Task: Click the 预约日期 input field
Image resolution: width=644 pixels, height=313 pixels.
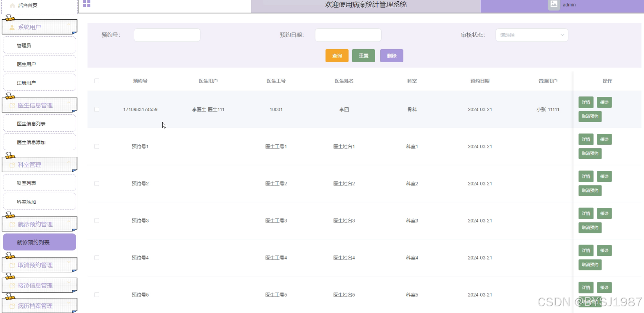Action: tap(348, 35)
